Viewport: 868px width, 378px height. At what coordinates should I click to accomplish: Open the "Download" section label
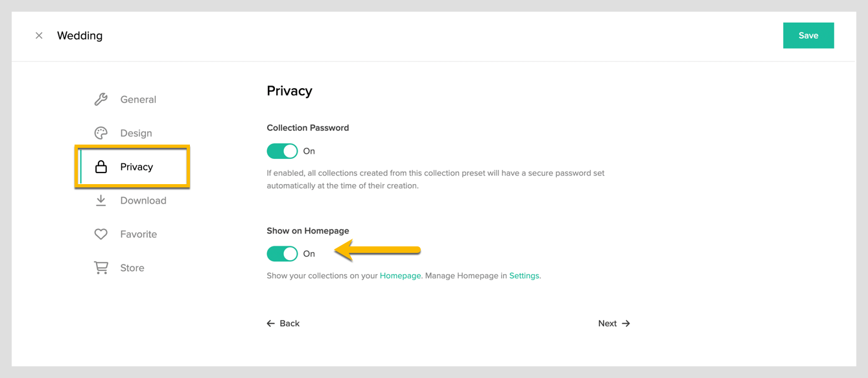coord(143,200)
